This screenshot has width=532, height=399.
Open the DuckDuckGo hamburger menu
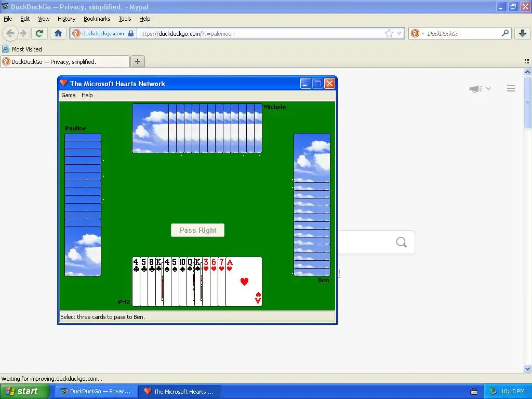511,88
